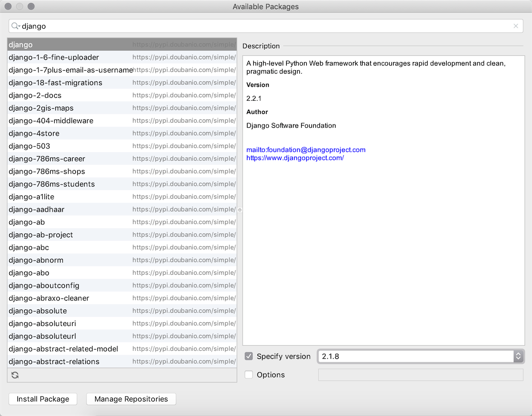Select the django package in list

tap(21, 44)
